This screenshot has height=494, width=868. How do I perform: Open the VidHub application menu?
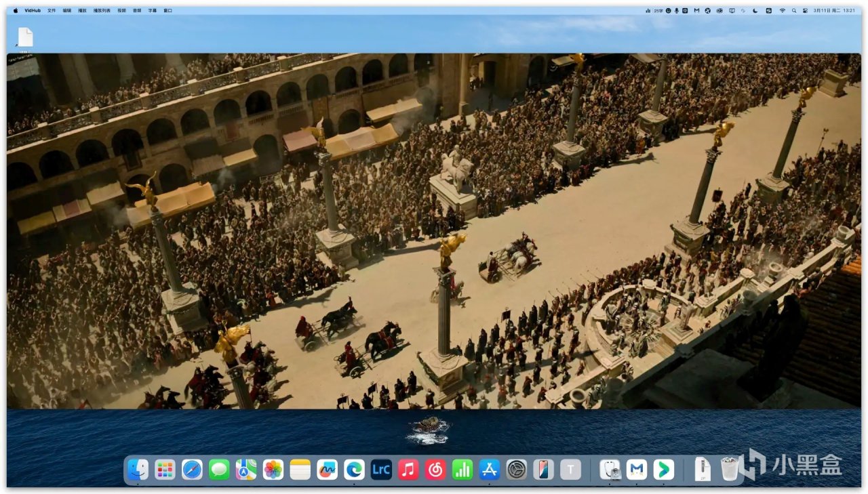click(x=32, y=11)
